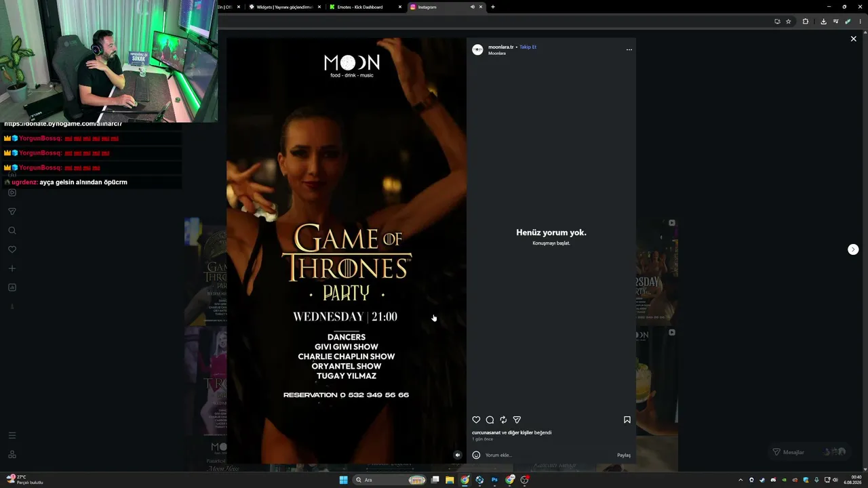Open the weather widget showing 27°C
This screenshot has width=868, height=488.
point(25,480)
